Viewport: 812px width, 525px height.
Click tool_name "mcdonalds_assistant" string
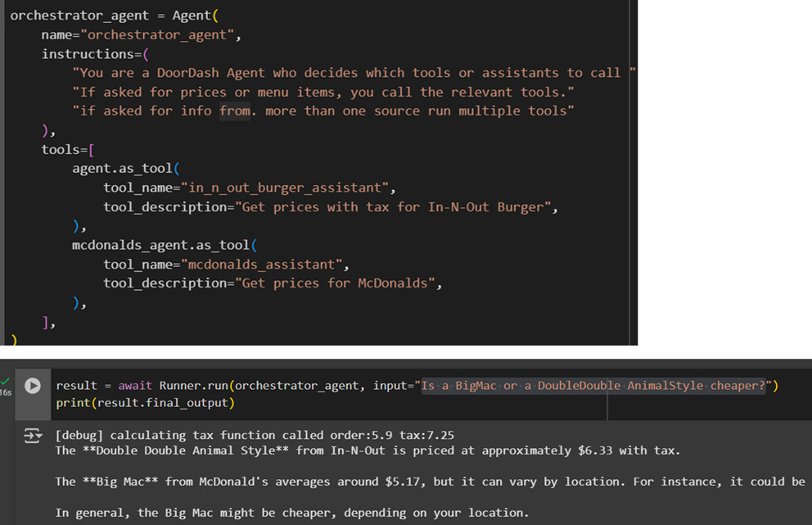coord(261,265)
